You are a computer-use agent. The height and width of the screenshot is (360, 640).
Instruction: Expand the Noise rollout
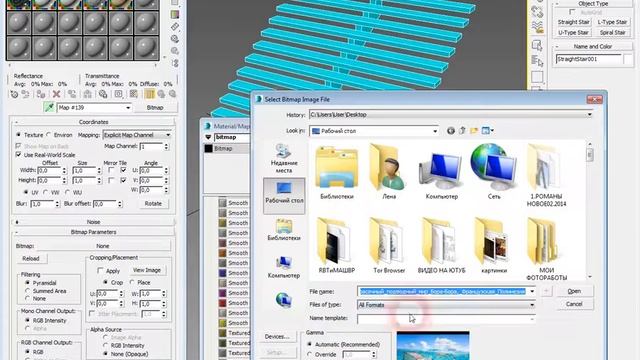pos(93,222)
